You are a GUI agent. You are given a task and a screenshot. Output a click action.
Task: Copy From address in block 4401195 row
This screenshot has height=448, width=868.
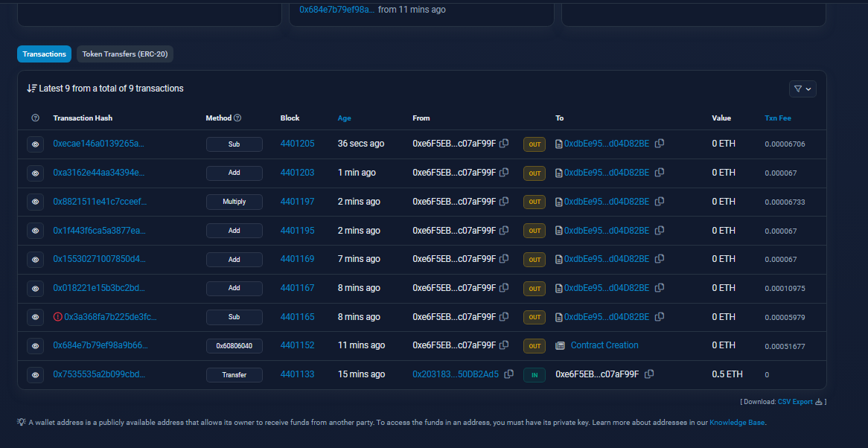(504, 230)
